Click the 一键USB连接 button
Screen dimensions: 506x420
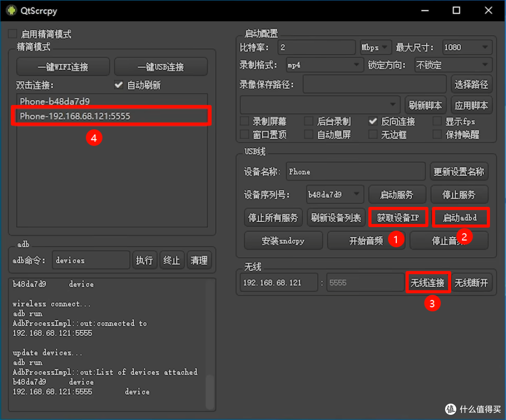(161, 67)
